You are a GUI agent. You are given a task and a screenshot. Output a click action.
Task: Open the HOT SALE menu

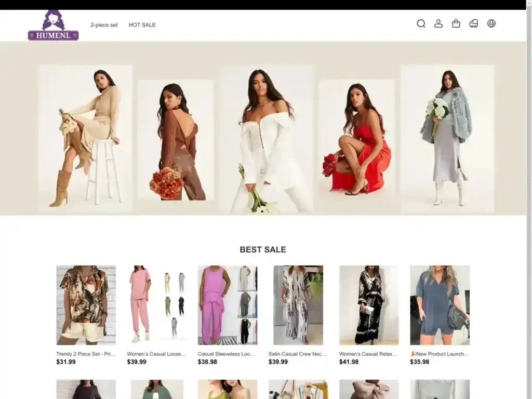tap(142, 24)
